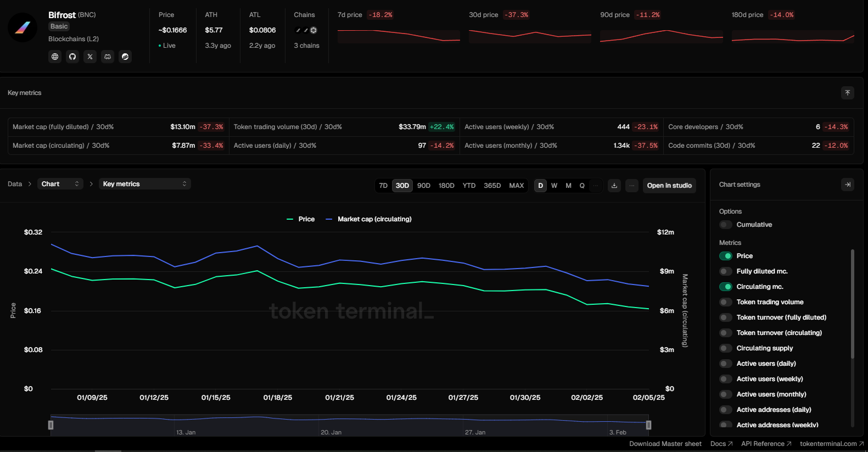Click the Data breadcrumb
Image resolution: width=868 pixels, height=452 pixels.
[15, 184]
